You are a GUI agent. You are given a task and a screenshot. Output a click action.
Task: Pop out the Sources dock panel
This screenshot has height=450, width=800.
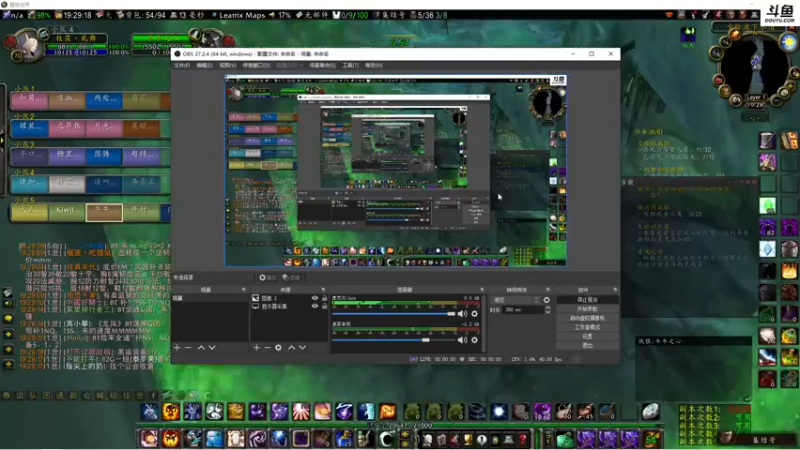point(323,290)
